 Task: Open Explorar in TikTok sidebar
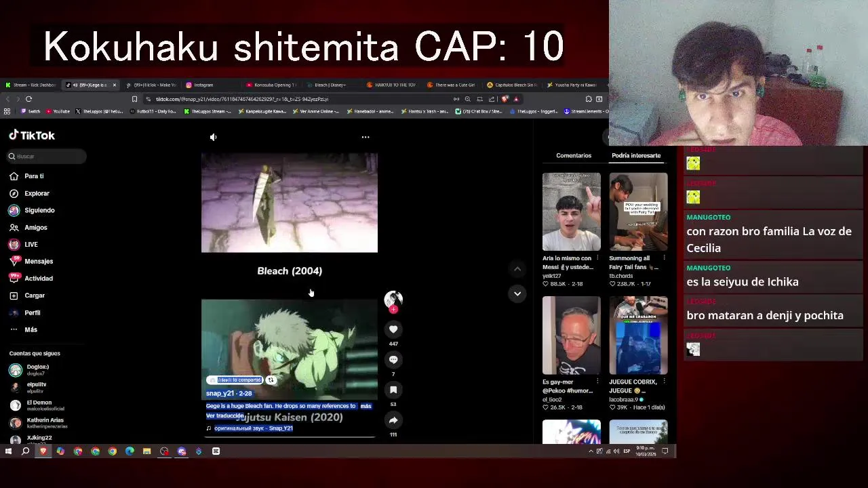pyautogui.click(x=30, y=193)
